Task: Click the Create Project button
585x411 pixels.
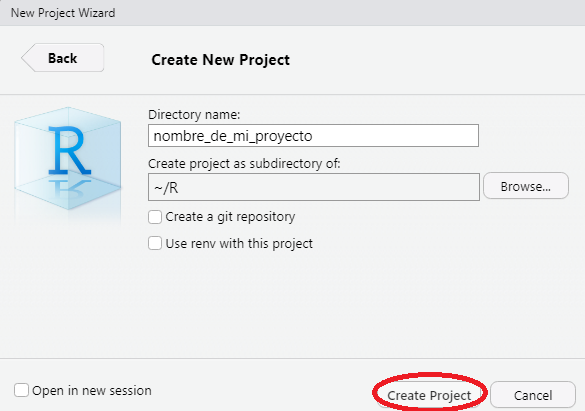Action: point(429,395)
